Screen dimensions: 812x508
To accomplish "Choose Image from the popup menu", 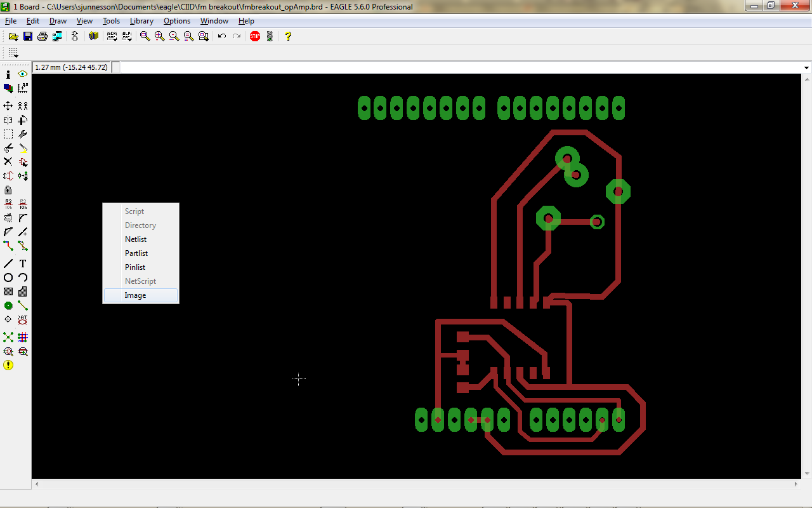I will [x=141, y=295].
